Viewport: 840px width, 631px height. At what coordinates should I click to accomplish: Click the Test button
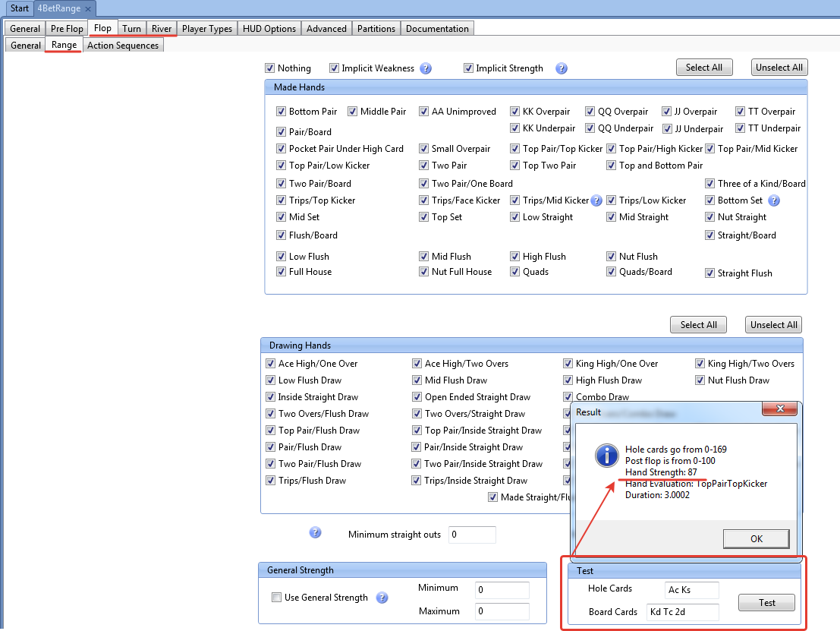pyautogui.click(x=766, y=603)
